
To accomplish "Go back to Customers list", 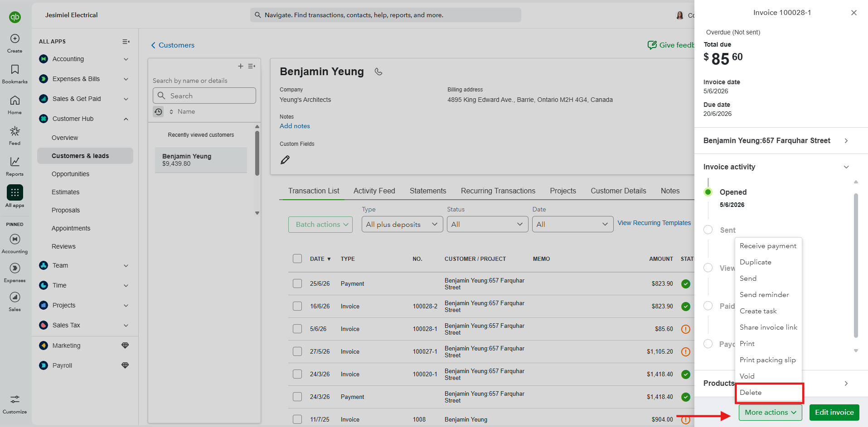I will coord(173,45).
